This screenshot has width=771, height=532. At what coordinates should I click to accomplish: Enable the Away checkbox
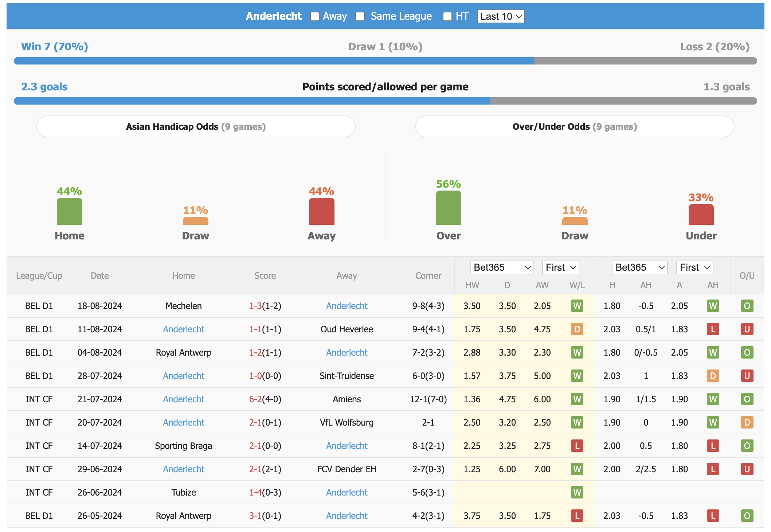[x=315, y=16]
